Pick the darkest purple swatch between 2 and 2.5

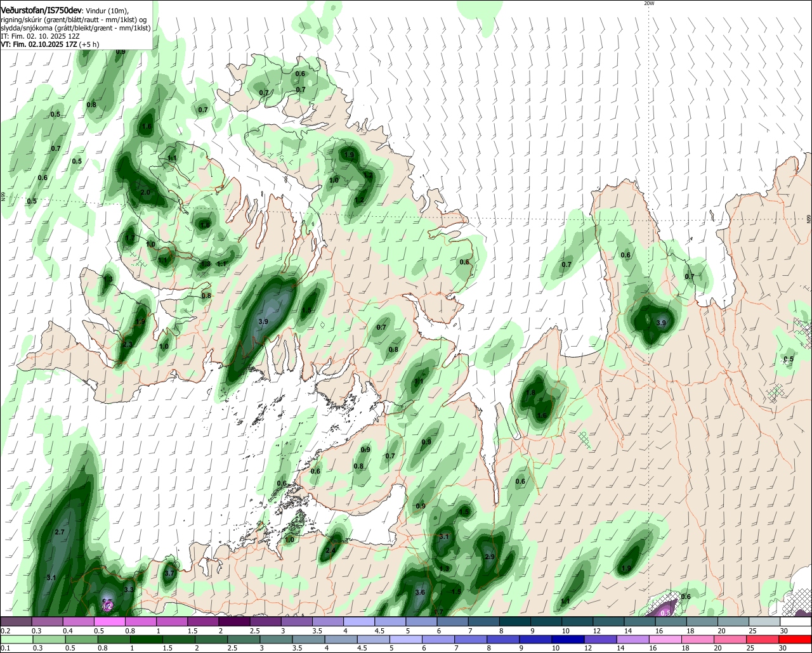tap(234, 621)
